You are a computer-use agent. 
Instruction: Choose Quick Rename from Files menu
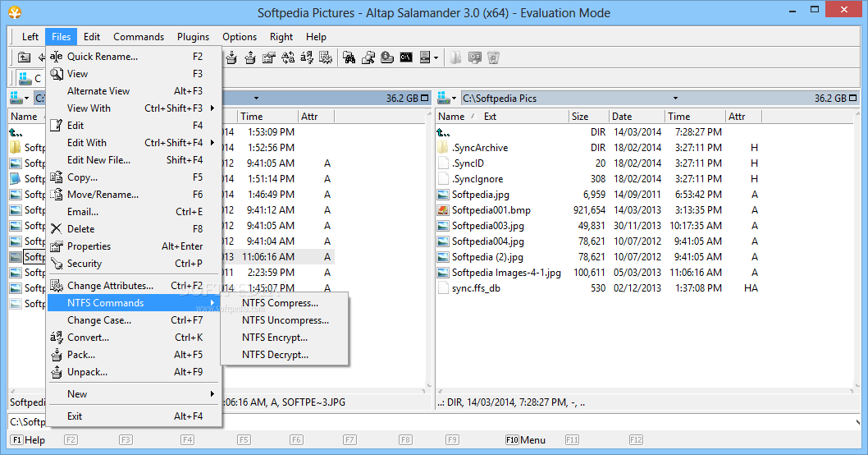134,57
